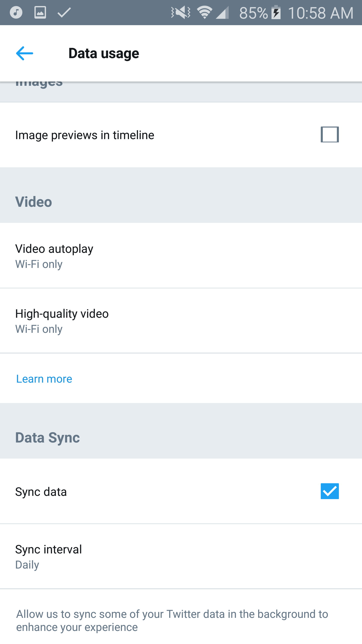This screenshot has width=362, height=644.
Task: Tap the Video section header
Action: (x=34, y=202)
